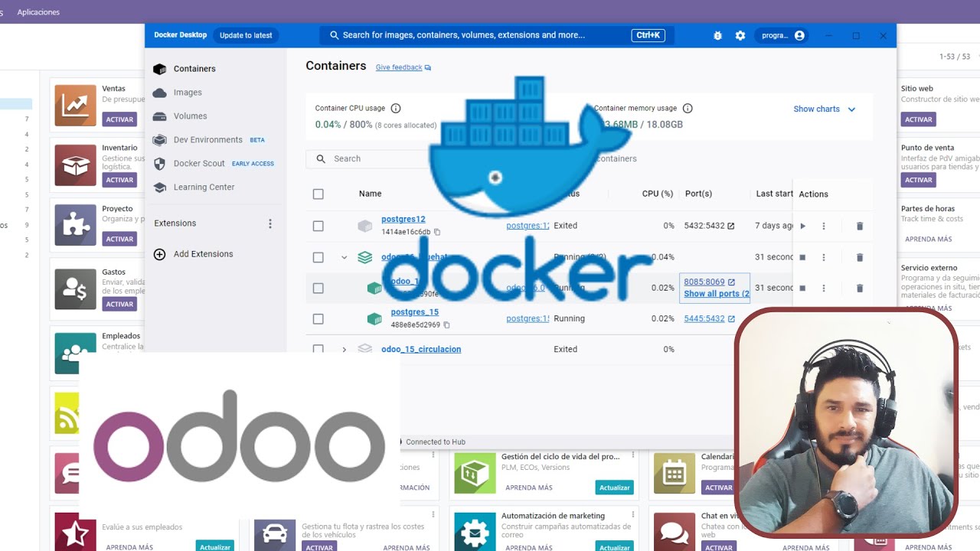
Task: Copy postgres12 container ID 1414ae16c6db
Action: 437,232
